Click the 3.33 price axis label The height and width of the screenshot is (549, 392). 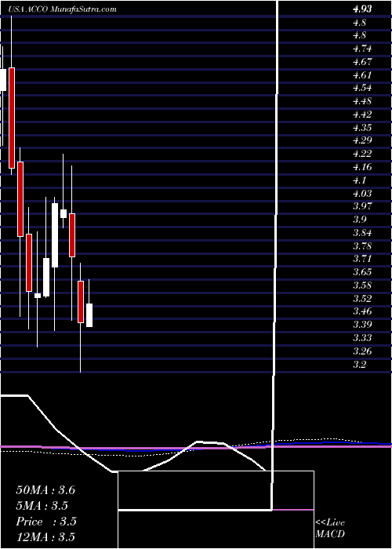pos(362,338)
